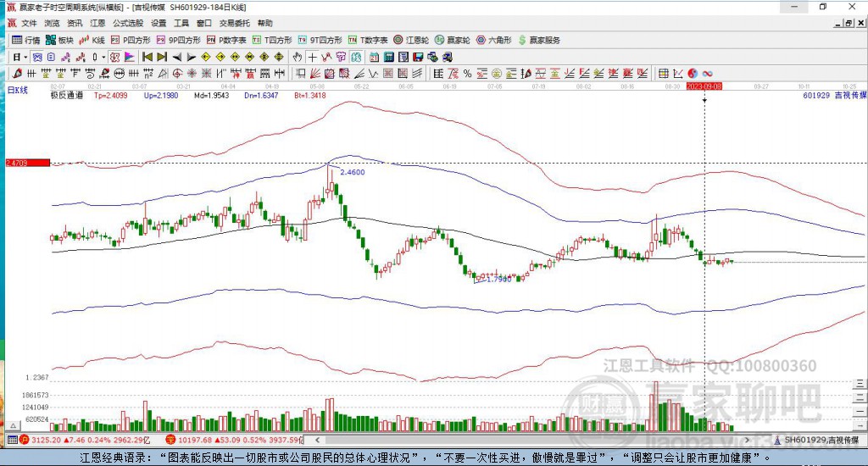The image size is (868, 466).
Task: Toggle the 筹 chip distribution button
Action: pos(341,57)
